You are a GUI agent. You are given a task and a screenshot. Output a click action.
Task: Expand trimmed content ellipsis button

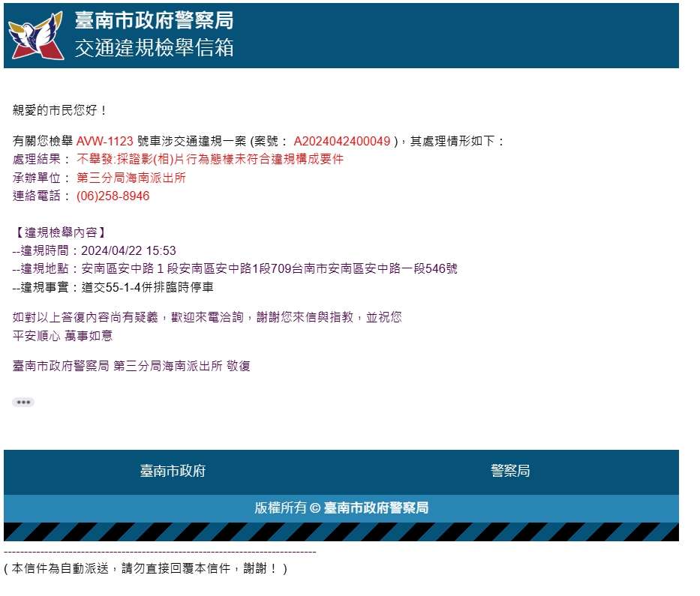coord(23,402)
